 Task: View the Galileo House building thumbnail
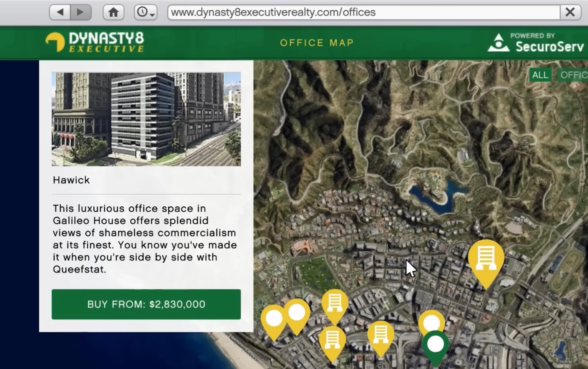point(146,119)
